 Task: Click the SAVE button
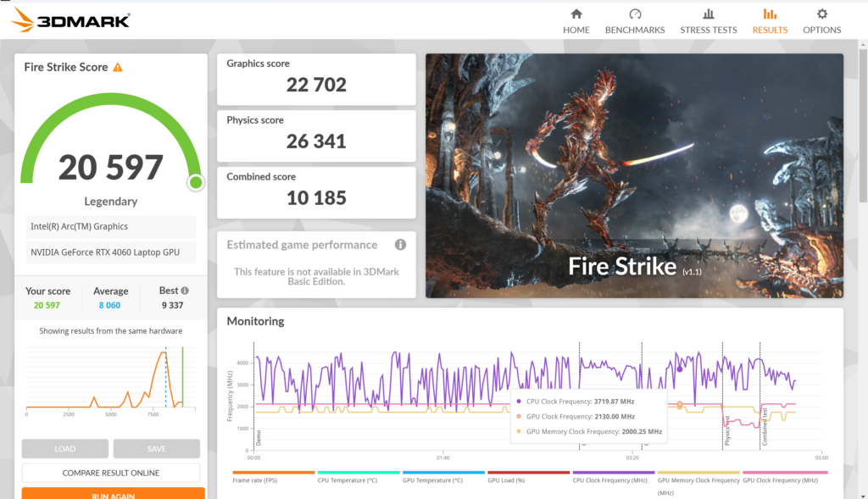tap(156, 448)
